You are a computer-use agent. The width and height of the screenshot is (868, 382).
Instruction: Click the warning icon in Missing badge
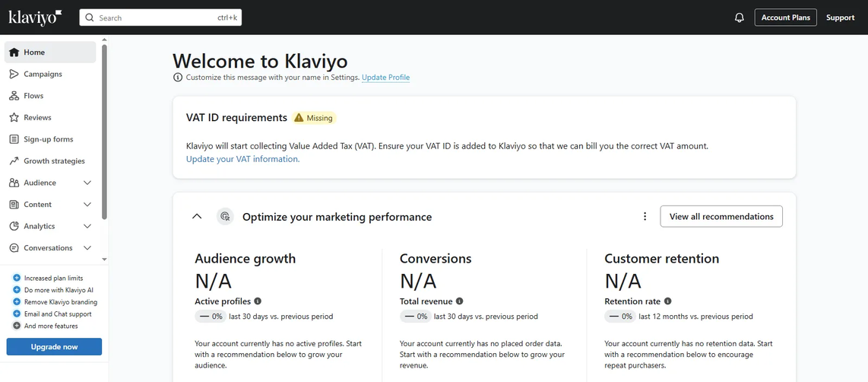coord(299,117)
